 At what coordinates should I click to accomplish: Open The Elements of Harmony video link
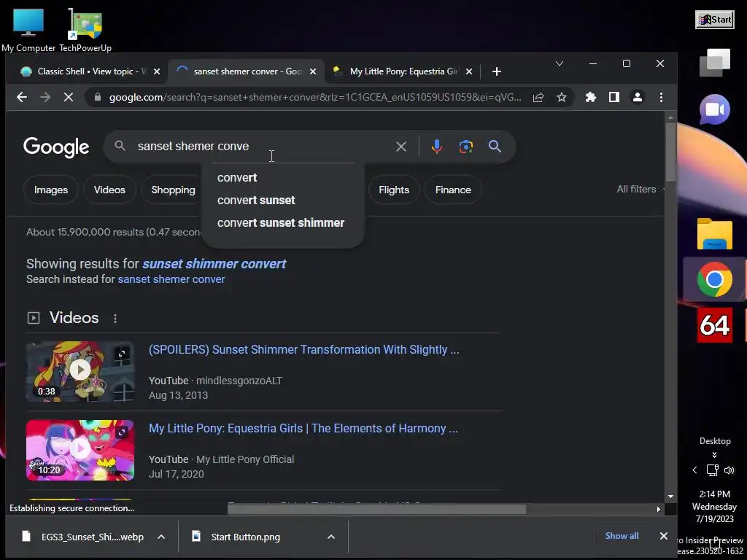(303, 429)
